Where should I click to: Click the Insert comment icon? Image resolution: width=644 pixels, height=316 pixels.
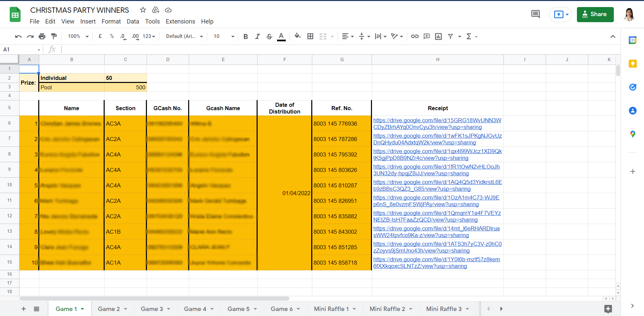click(427, 36)
